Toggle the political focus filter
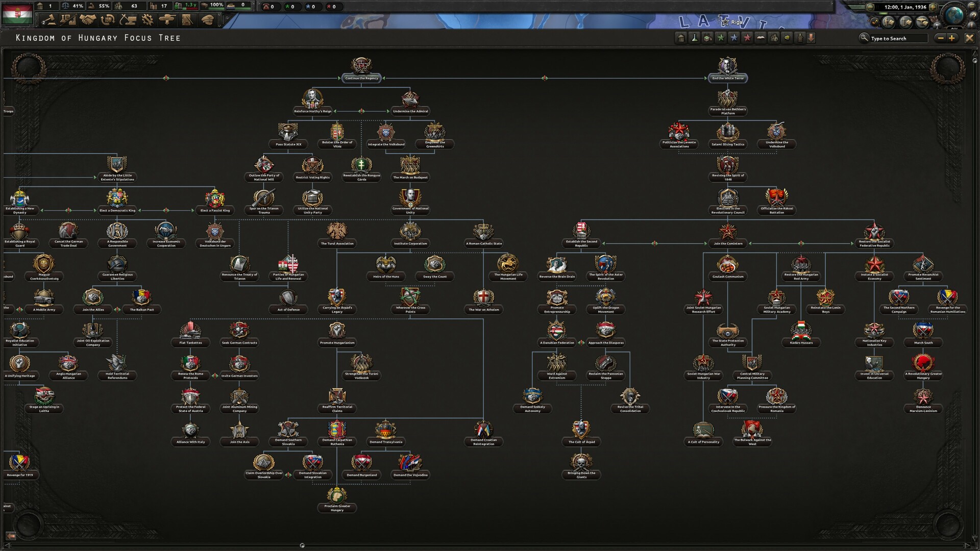The width and height of the screenshot is (980, 551). [681, 38]
